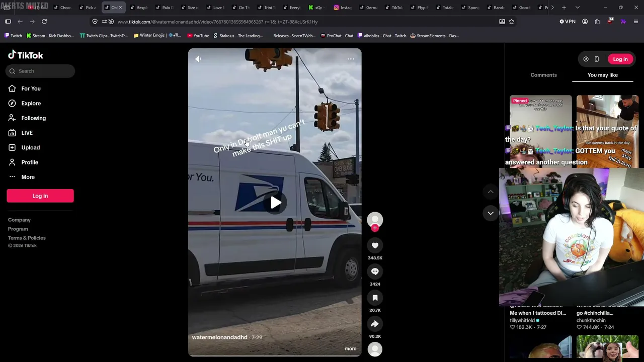
Task: Switch to the Instagram browser tab
Action: click(343, 8)
